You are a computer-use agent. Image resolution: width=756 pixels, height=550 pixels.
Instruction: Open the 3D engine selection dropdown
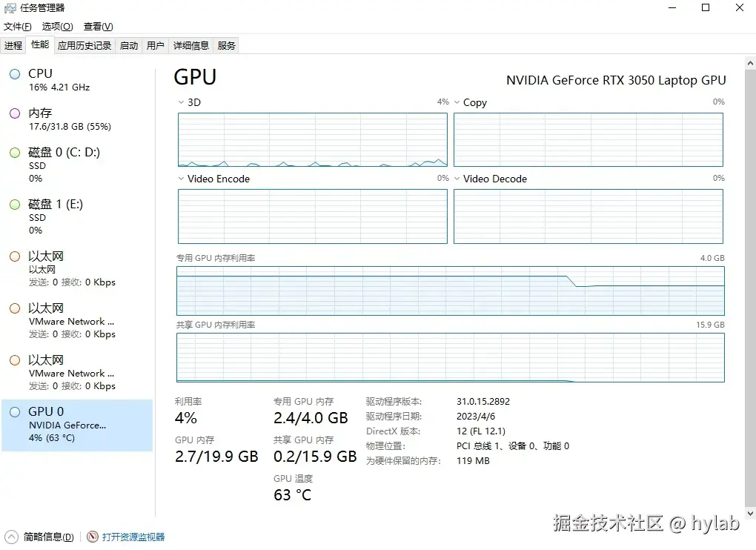tap(179, 102)
